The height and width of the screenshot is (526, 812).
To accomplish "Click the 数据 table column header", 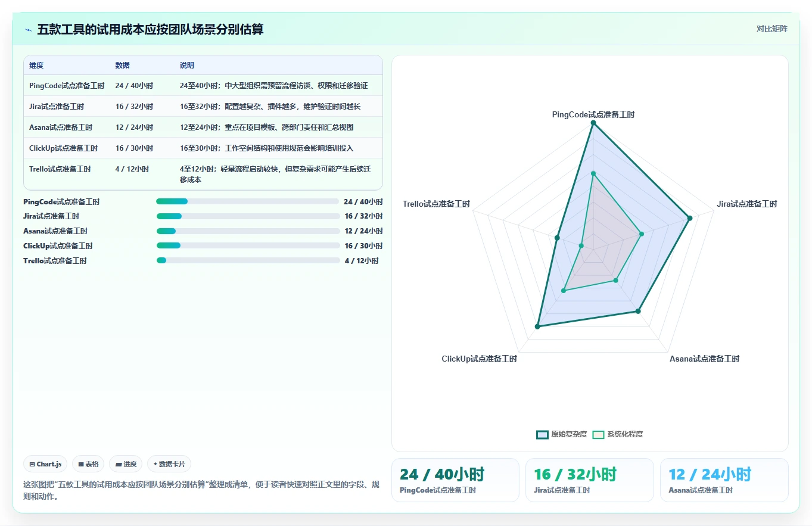I will point(123,66).
